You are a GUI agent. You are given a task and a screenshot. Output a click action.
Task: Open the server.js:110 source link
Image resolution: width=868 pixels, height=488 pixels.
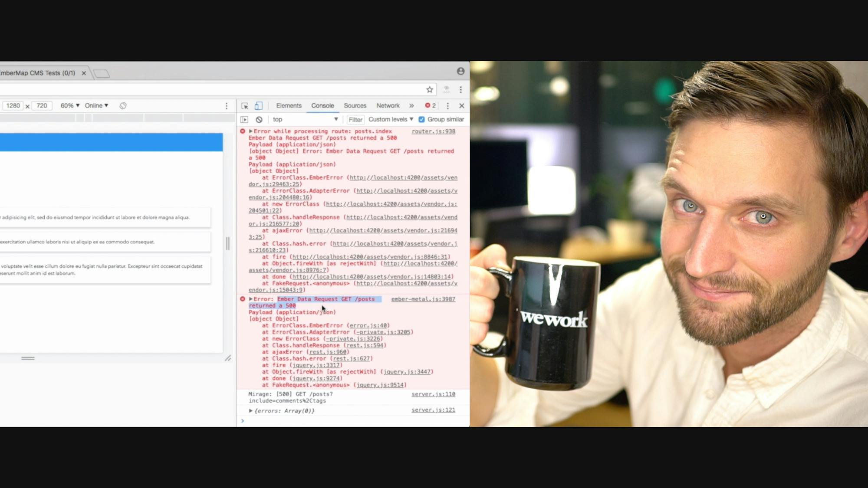pos(434,394)
